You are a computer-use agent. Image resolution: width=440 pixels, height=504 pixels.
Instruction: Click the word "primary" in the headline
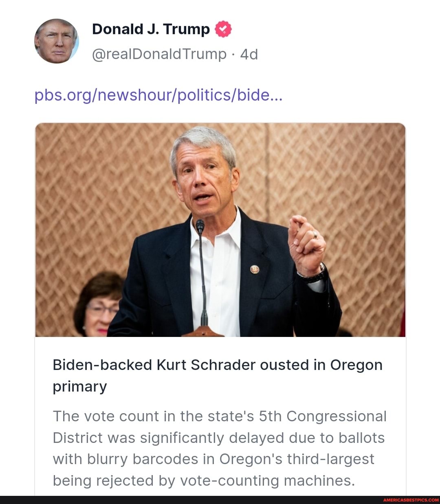[x=80, y=386]
